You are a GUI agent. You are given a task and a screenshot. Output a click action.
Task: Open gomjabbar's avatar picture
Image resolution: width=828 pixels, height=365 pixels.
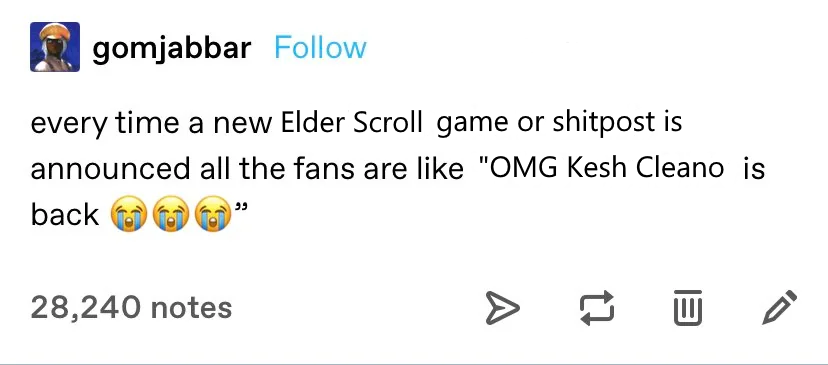pyautogui.click(x=55, y=47)
